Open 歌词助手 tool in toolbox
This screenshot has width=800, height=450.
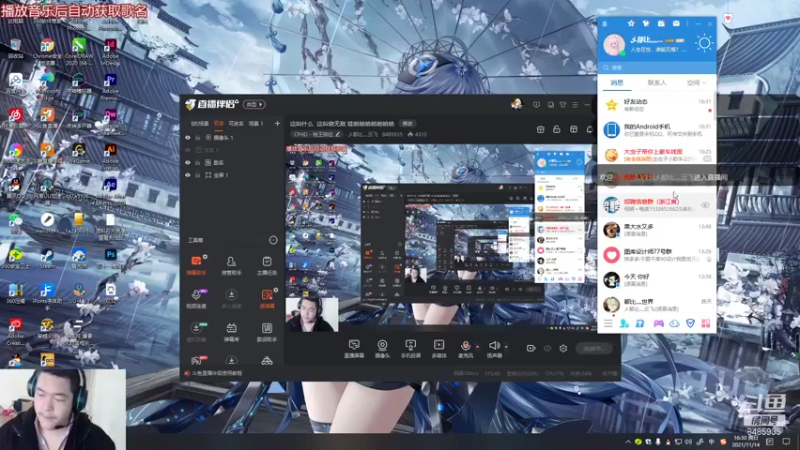[266, 332]
